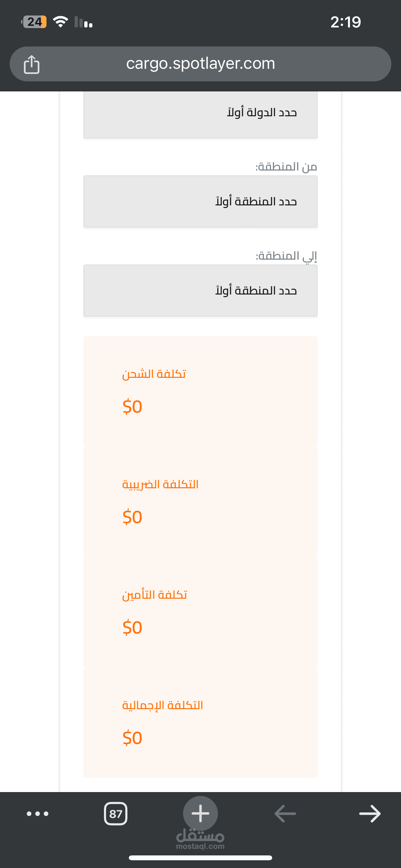The image size is (401, 868).
Task: Tap the cargo.spotlayer.com address bar
Action: 200,64
